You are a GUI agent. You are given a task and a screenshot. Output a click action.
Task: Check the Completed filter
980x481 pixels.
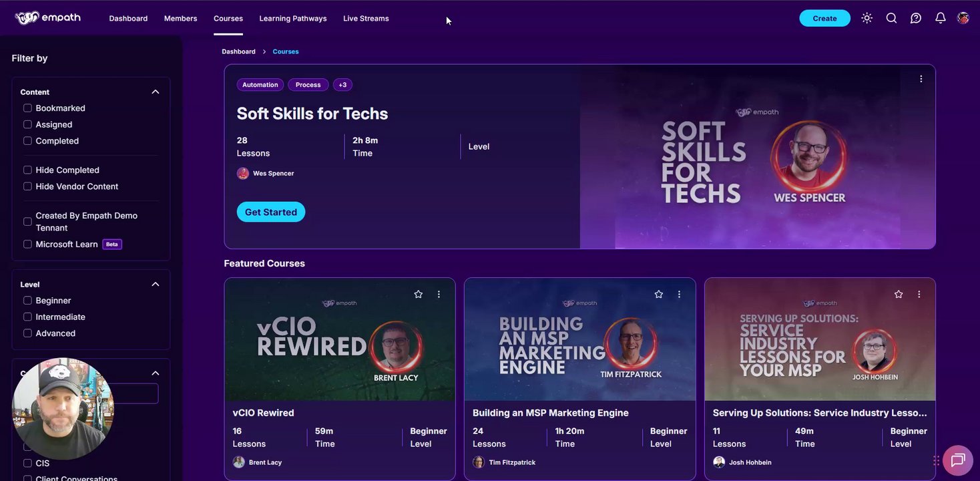point(27,141)
